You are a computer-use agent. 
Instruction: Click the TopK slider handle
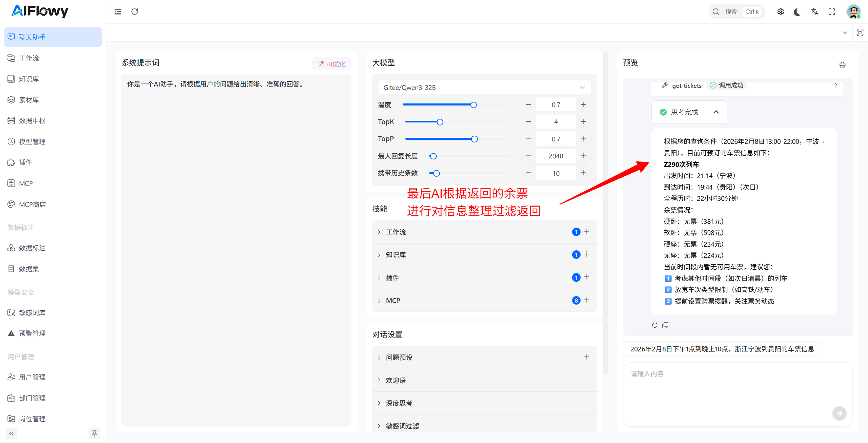coord(440,122)
